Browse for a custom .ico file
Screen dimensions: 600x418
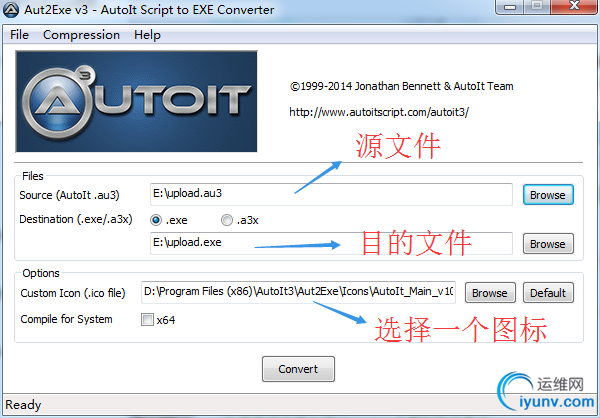(x=490, y=293)
